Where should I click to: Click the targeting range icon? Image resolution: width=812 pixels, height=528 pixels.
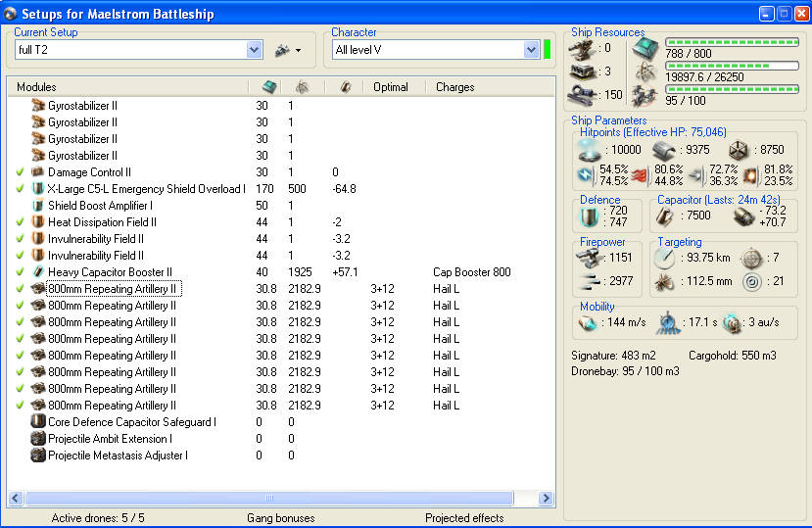665,257
